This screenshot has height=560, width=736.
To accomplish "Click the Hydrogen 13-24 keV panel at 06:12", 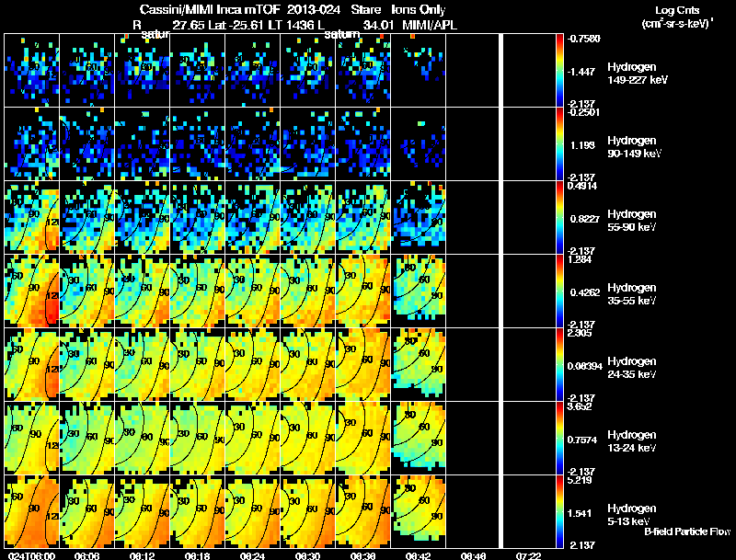I will 143,438.
